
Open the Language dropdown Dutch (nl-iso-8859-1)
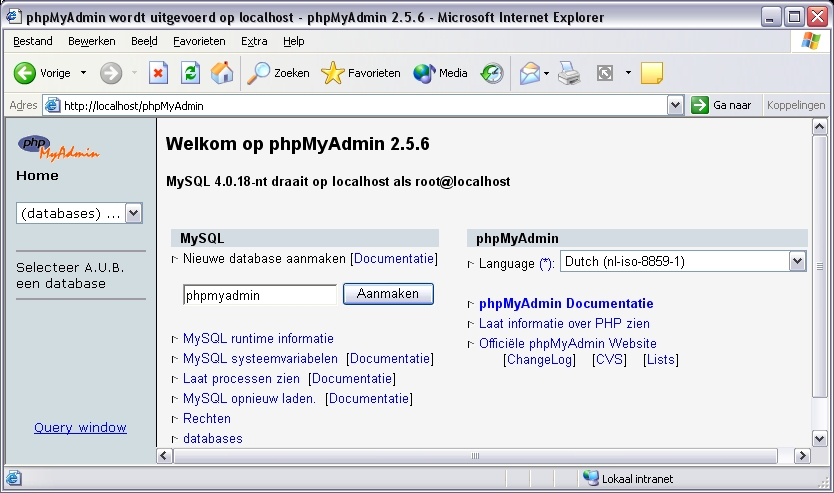coord(683,262)
